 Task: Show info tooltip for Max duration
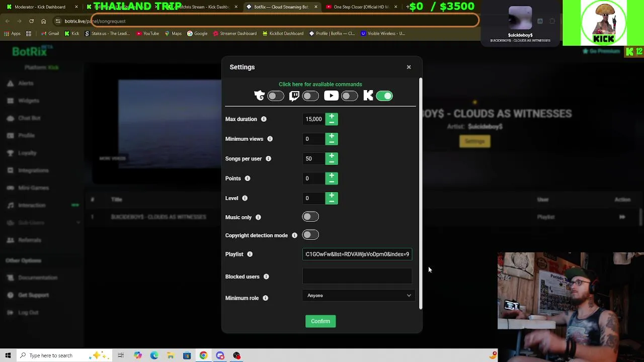coord(264,119)
